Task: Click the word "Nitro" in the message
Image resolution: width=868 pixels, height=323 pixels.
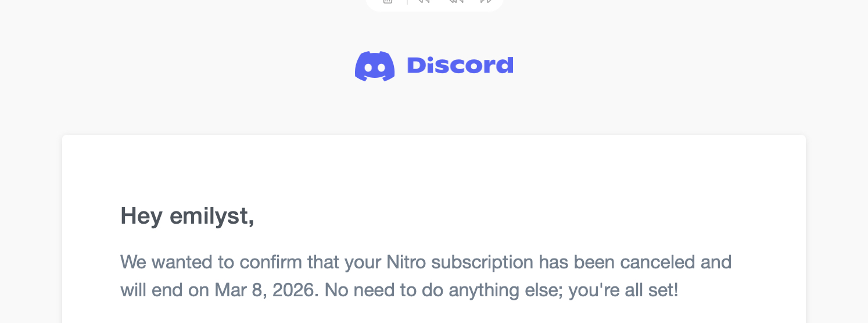Action: point(406,262)
